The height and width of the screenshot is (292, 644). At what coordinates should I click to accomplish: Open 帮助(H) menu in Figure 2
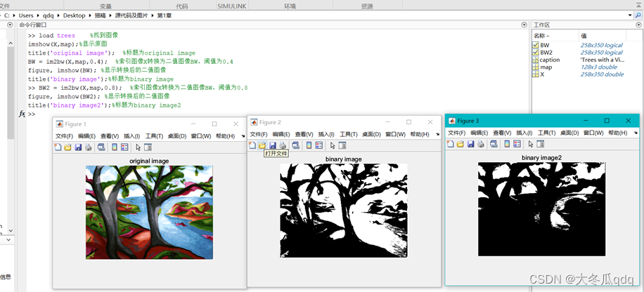coord(419,134)
